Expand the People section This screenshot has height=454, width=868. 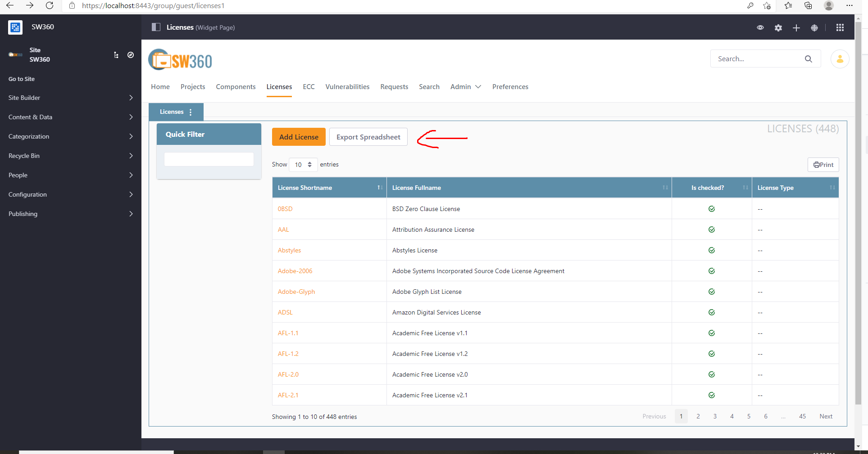[x=71, y=175]
